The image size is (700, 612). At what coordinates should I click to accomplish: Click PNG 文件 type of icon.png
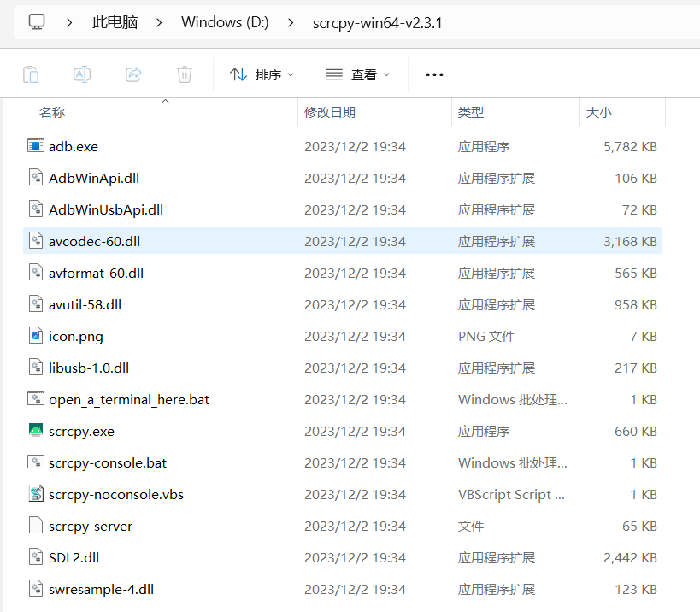pos(486,337)
